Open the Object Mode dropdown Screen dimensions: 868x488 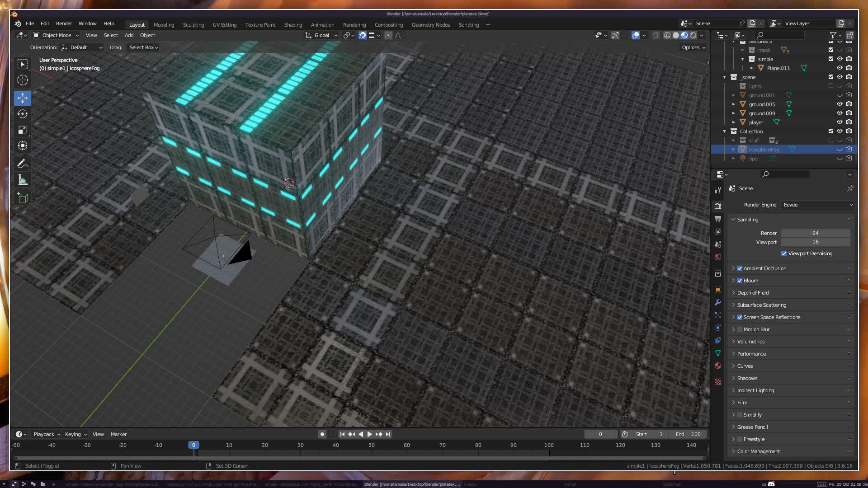(56, 35)
